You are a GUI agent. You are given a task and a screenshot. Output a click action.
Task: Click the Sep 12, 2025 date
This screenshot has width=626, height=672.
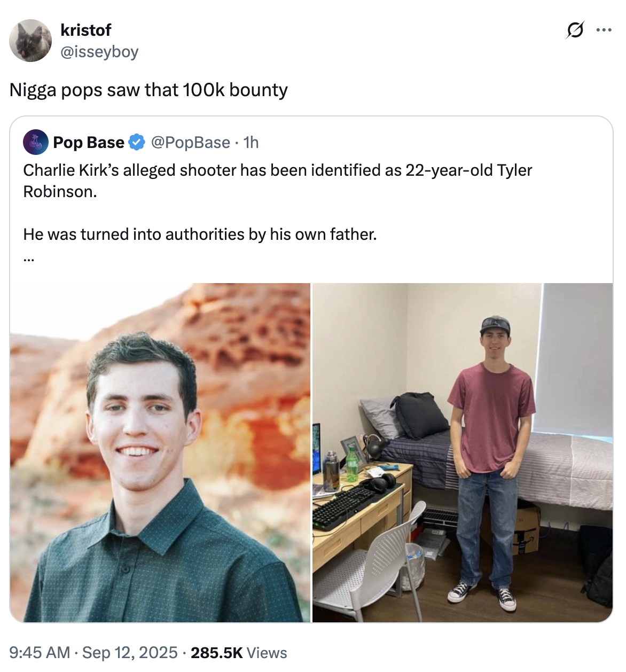[x=130, y=652]
